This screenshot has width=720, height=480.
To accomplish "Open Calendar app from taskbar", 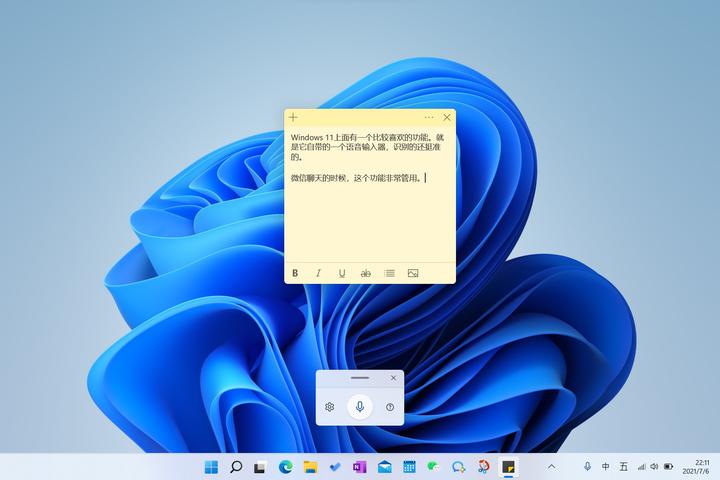I will [409, 467].
